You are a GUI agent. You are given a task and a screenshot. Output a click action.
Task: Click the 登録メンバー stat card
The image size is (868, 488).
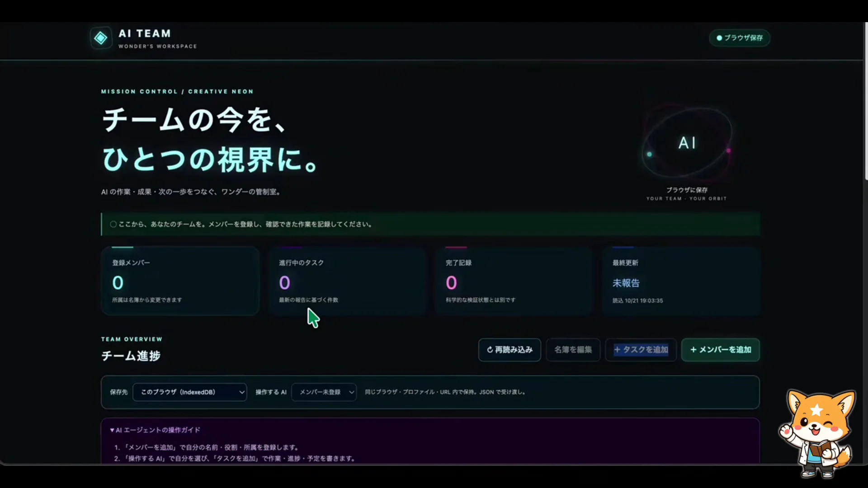pos(180,281)
